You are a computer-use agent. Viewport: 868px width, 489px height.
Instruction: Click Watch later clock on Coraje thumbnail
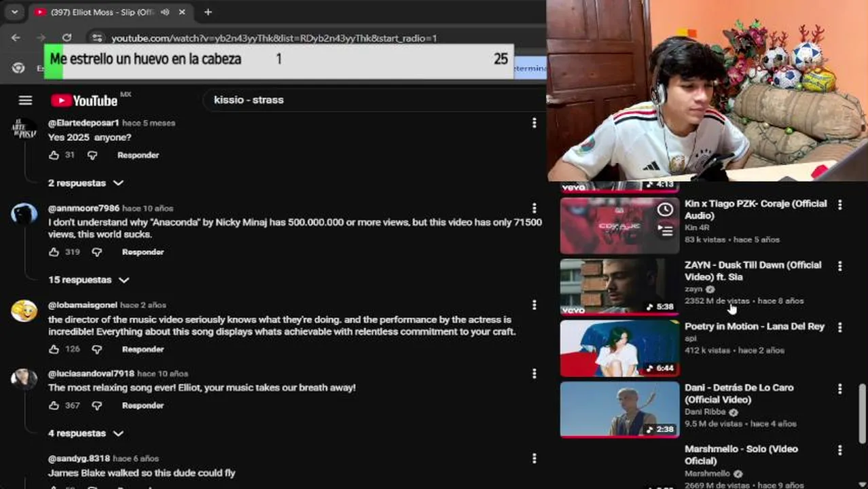tap(666, 210)
